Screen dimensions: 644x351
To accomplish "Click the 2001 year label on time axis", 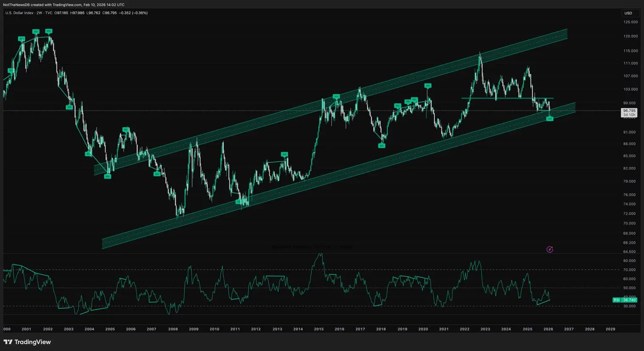I will coord(26,329).
